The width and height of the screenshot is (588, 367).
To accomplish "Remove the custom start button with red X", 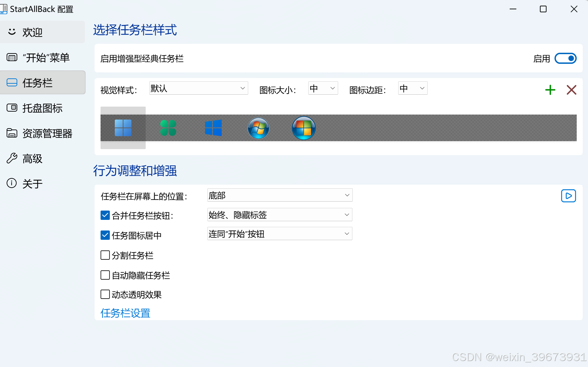I will (x=571, y=90).
